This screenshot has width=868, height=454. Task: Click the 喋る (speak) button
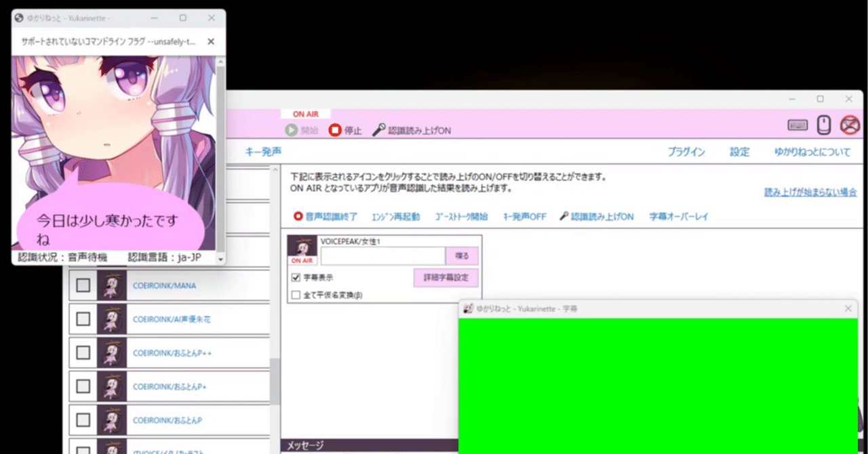coord(462,255)
